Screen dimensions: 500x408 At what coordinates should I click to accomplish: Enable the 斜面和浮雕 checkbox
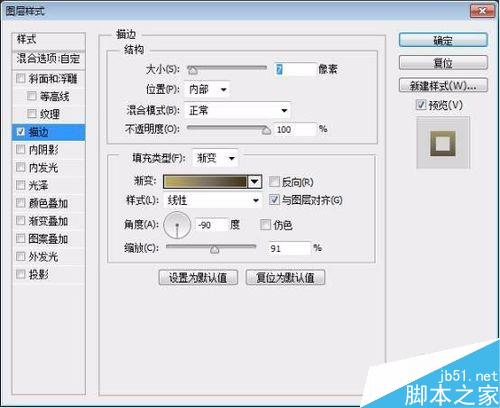pos(21,79)
